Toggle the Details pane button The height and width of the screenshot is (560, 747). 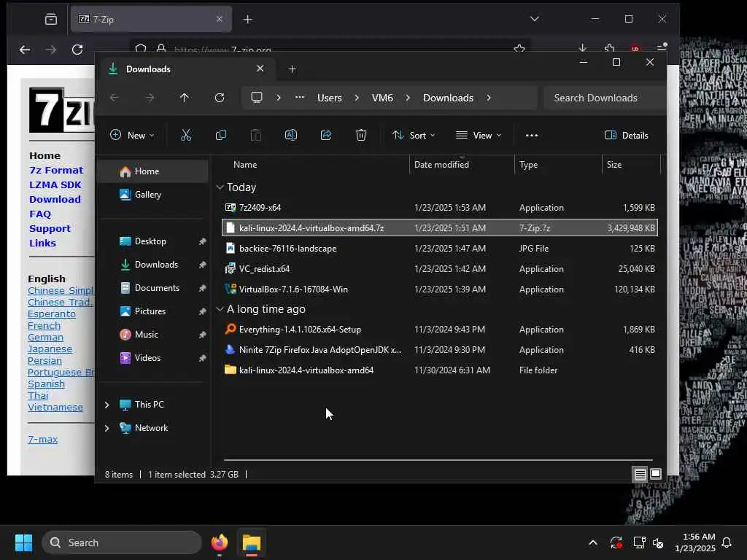(627, 135)
